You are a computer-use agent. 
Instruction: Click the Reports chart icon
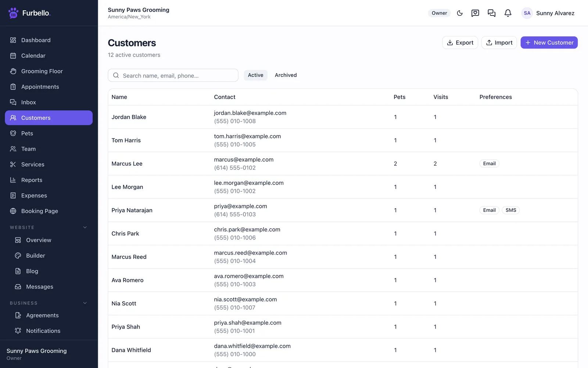(x=13, y=180)
